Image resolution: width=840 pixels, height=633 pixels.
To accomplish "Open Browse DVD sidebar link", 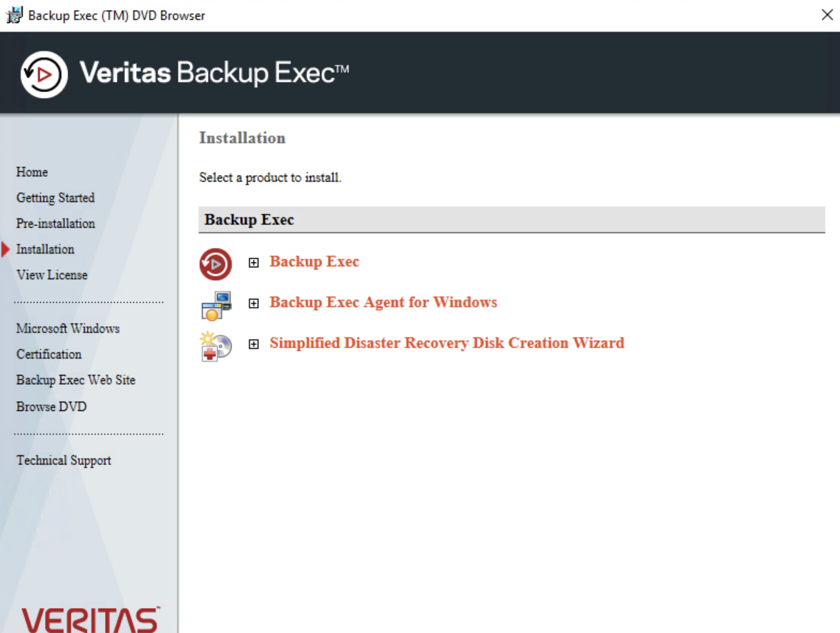I will click(x=51, y=407).
